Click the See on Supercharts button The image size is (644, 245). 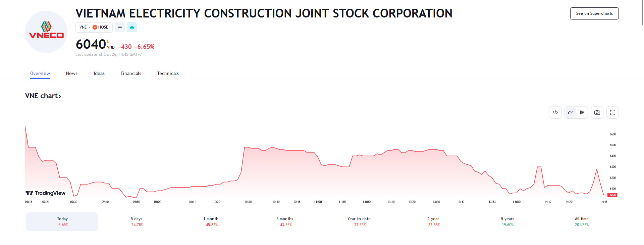(594, 13)
